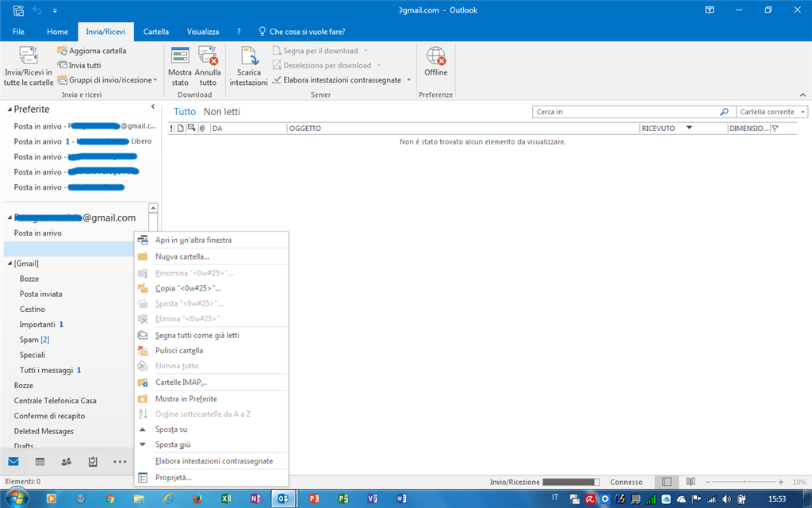
Task: Click Aggiorna cartella in the ribbon
Action: pyautogui.click(x=92, y=51)
